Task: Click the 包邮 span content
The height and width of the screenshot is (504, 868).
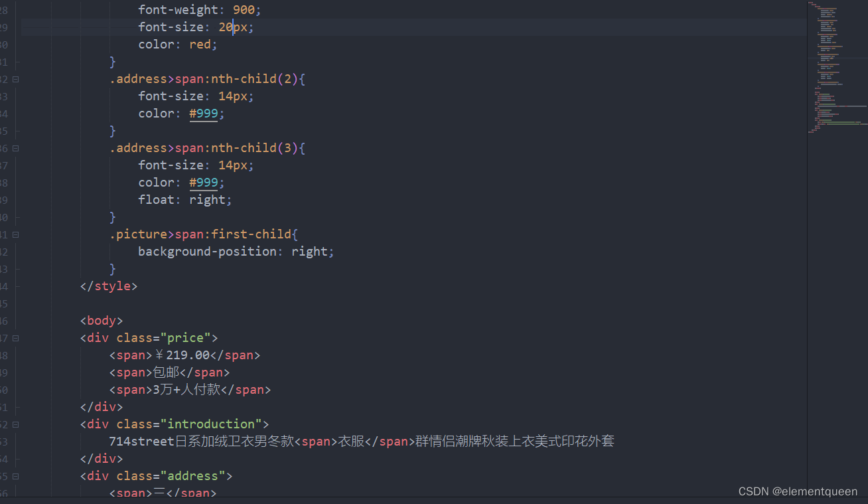Action: 168,372
